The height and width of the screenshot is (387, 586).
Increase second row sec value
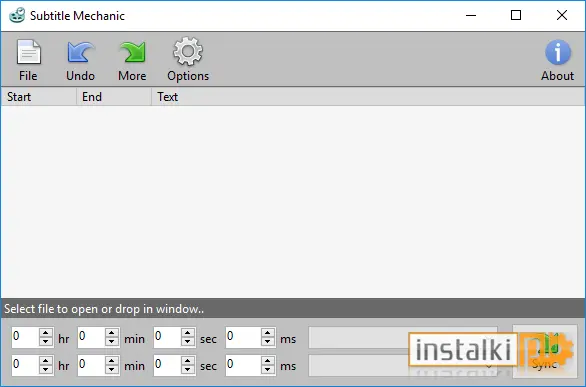pyautogui.click(x=188, y=360)
